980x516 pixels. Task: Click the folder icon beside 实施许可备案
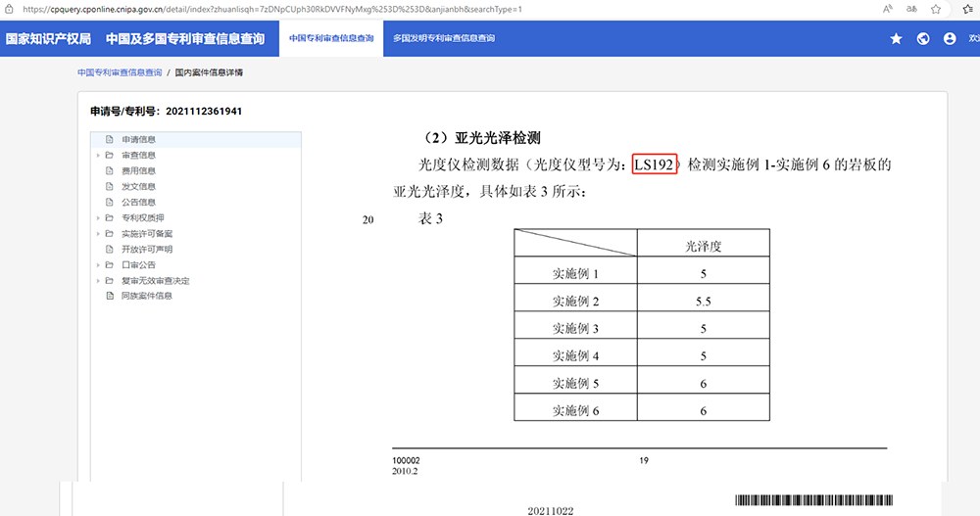coord(110,233)
